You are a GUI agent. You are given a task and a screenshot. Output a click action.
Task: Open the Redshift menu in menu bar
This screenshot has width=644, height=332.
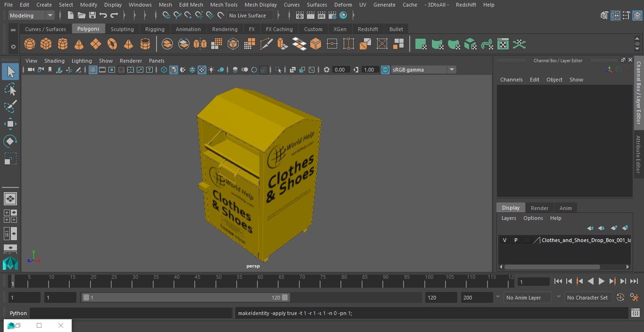pyautogui.click(x=466, y=5)
